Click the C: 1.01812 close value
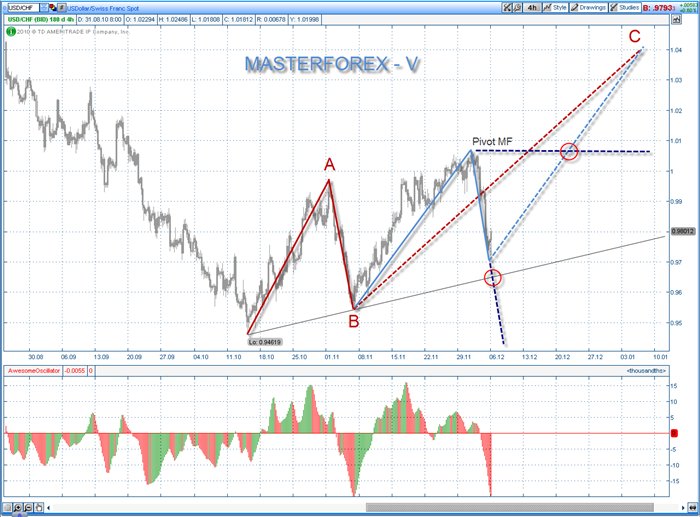Viewport: 700px width, 517px height. (x=239, y=20)
